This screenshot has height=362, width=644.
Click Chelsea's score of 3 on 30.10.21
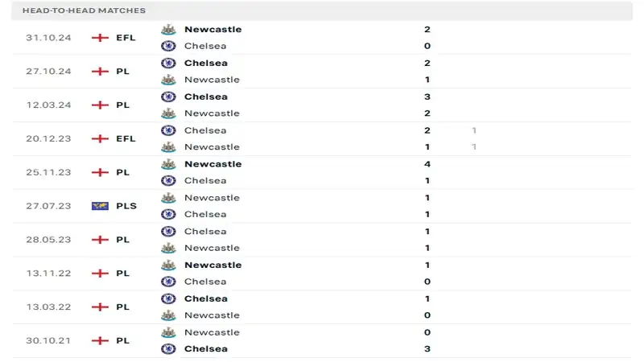tap(427, 348)
